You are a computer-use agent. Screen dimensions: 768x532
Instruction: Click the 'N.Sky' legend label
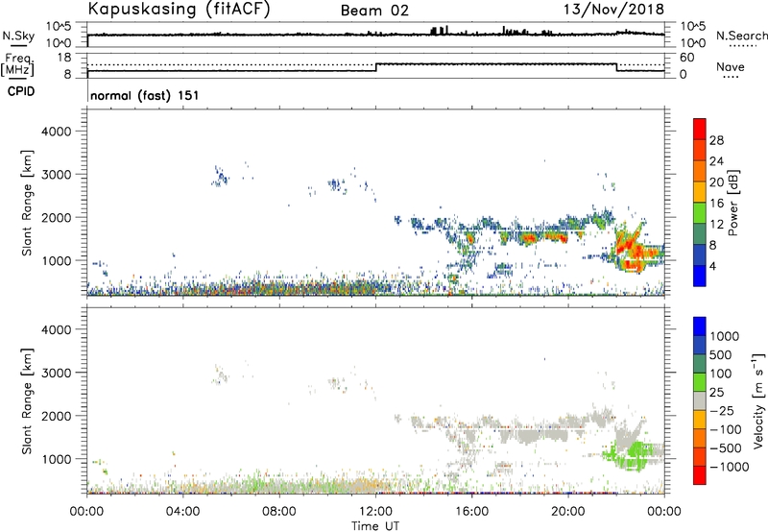click(x=18, y=36)
